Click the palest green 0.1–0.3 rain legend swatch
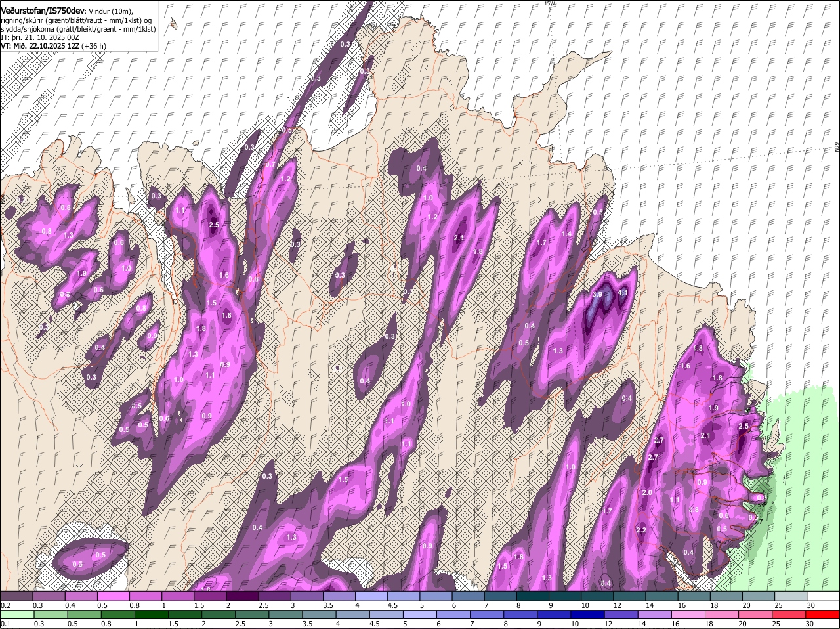840x629 pixels. point(18,615)
